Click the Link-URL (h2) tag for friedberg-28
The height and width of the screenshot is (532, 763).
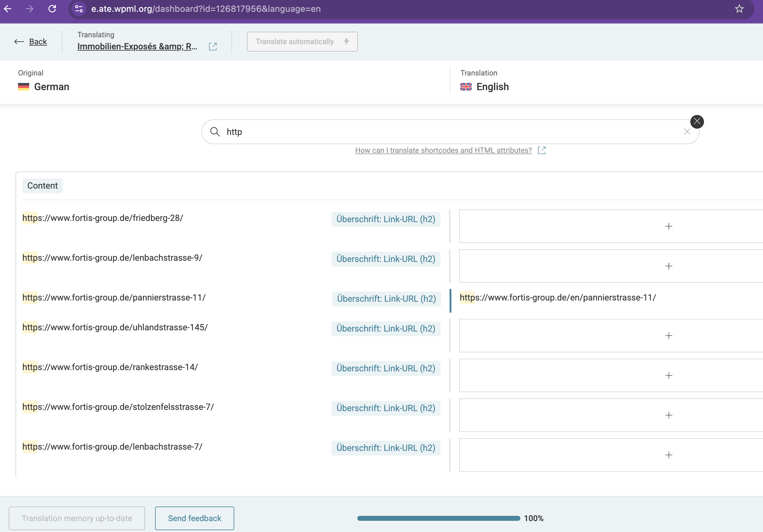click(x=386, y=219)
